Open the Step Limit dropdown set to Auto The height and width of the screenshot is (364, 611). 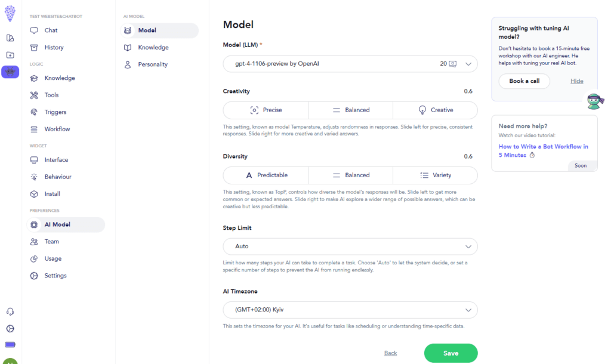tap(350, 246)
